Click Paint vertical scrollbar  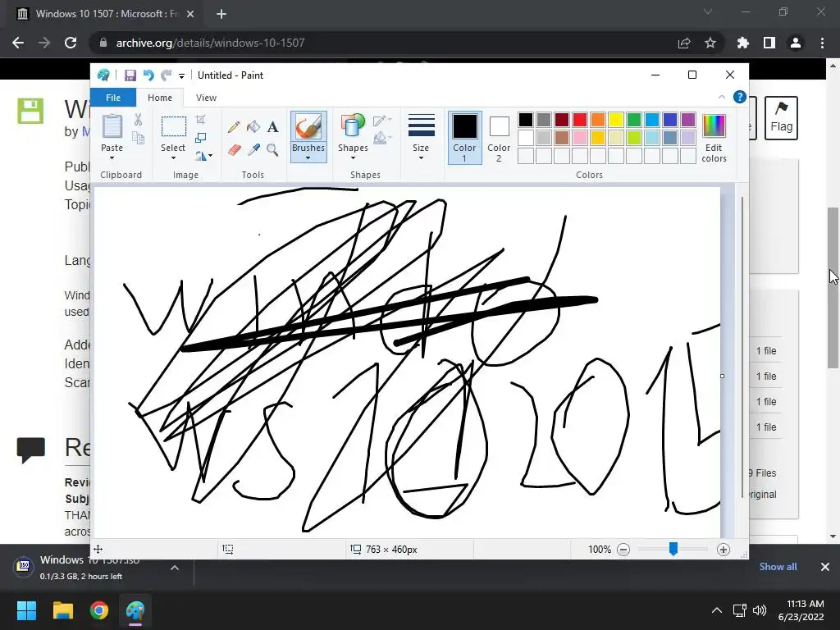742,347
